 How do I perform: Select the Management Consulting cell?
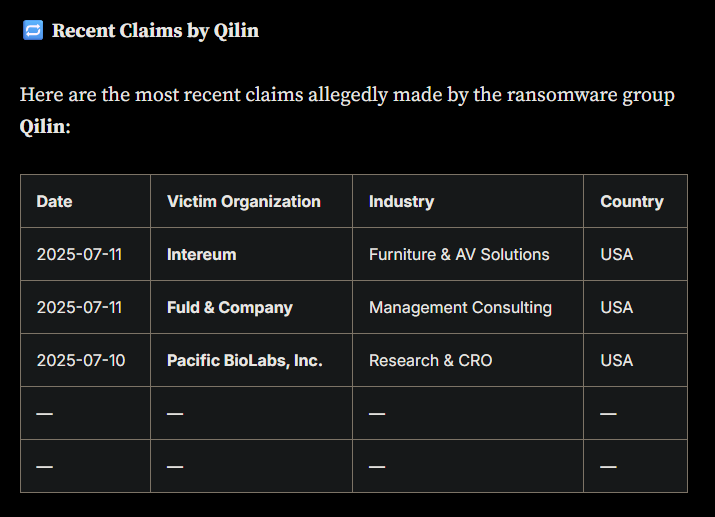coord(468,307)
